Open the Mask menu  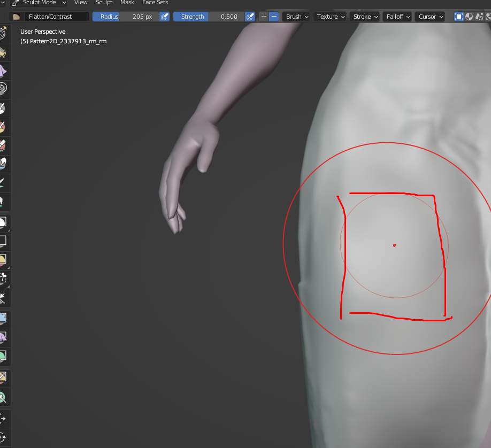(127, 3)
